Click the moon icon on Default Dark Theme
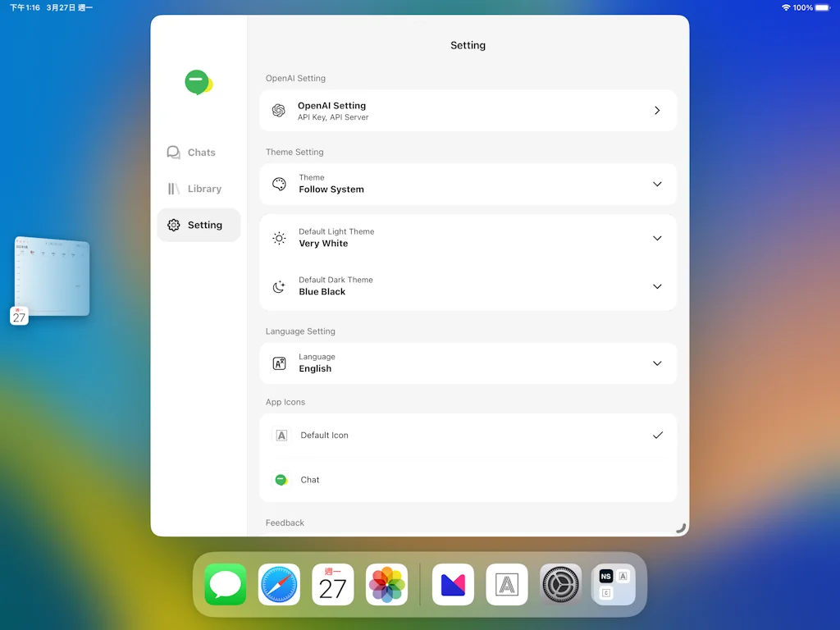This screenshot has height=630, width=840. coord(278,286)
